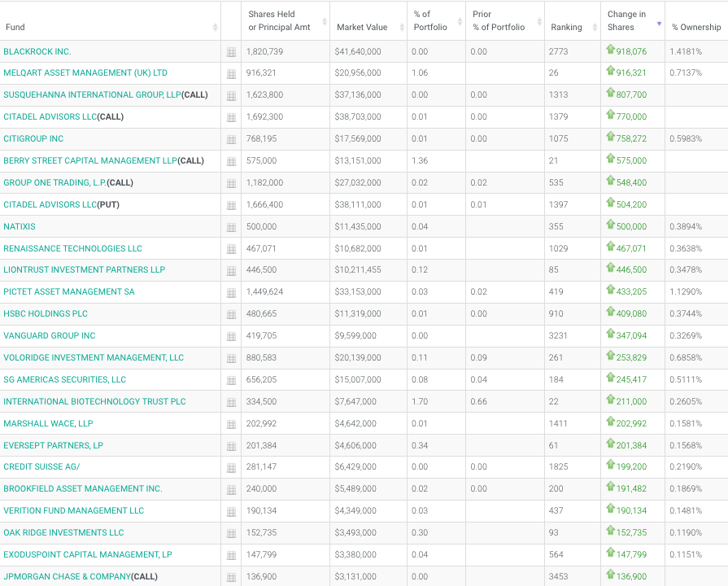Open grid icon in MELQART ASSET MANAGEMENT row
The height and width of the screenshot is (586, 728).
tap(231, 73)
